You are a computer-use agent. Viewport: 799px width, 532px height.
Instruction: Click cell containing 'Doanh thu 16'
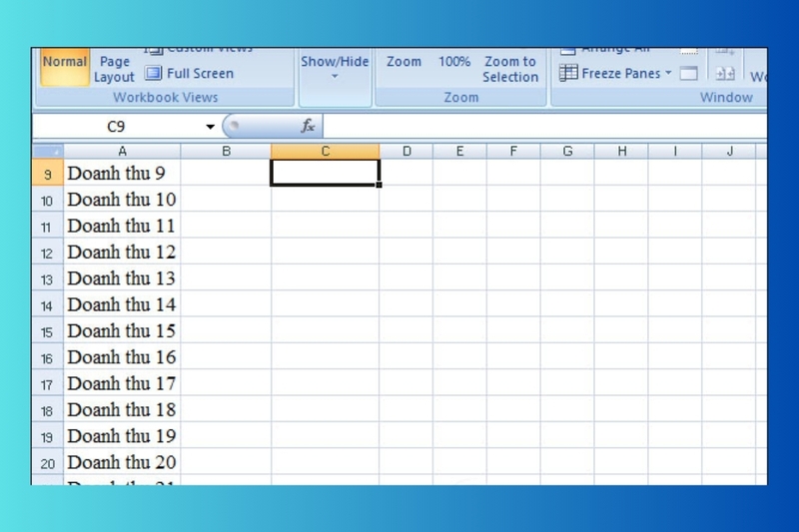point(122,357)
